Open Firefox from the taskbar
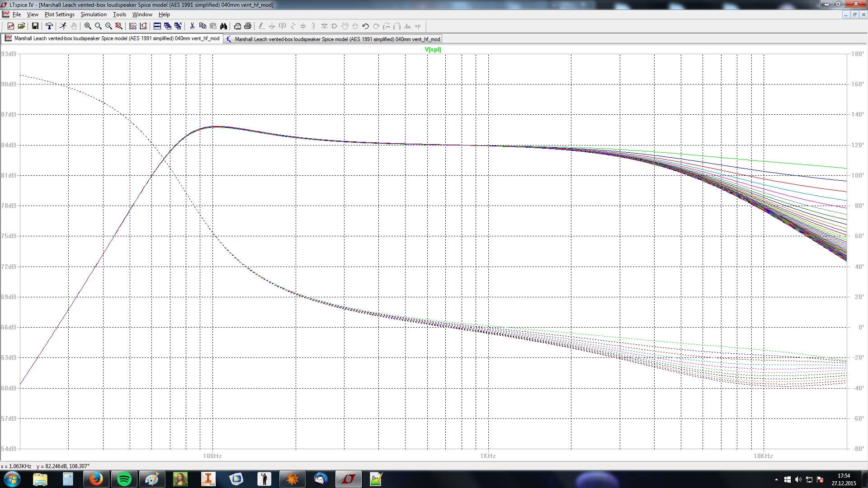The image size is (868, 488). coord(96,479)
